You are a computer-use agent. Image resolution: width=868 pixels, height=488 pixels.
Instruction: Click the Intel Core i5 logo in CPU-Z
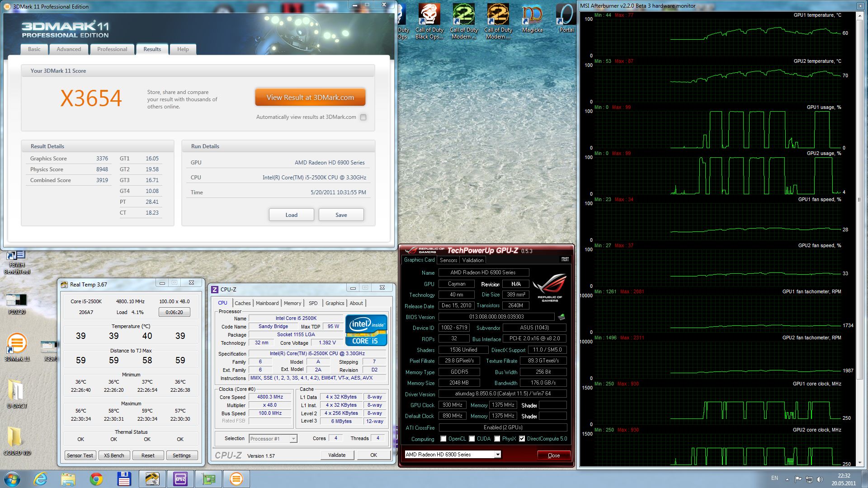point(366,330)
